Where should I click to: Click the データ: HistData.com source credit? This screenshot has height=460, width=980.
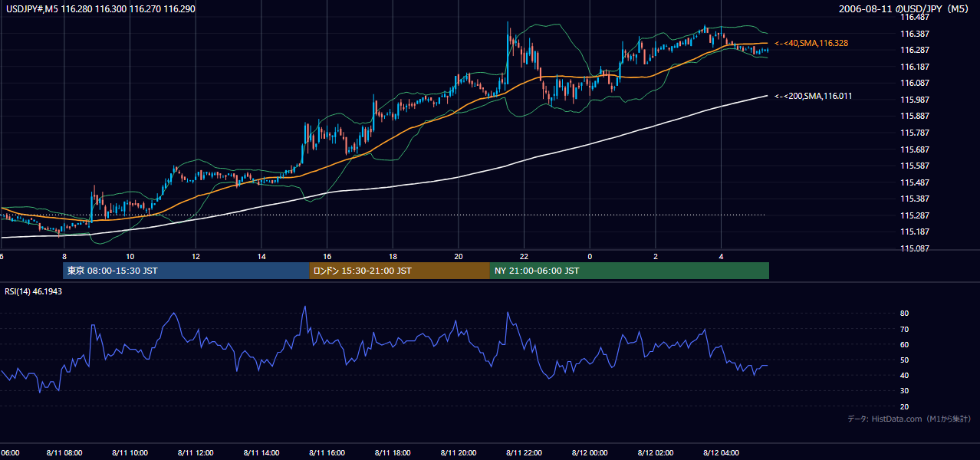coord(909,419)
